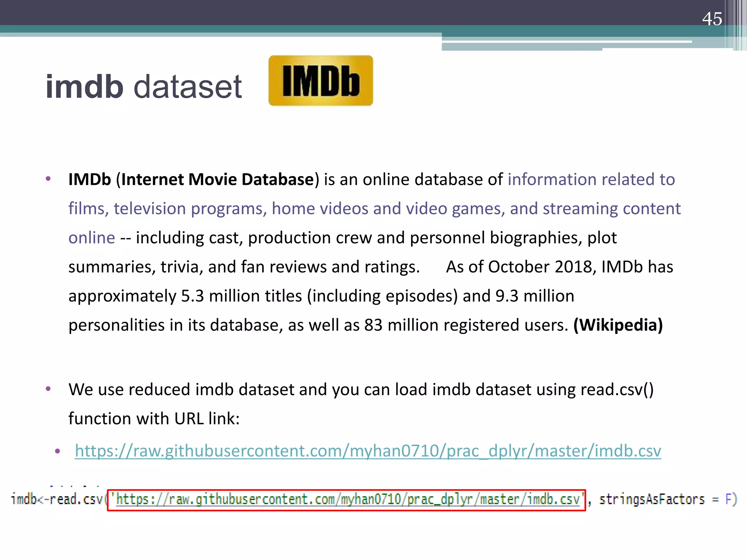Image resolution: width=747 pixels, height=560 pixels.
Task: Click the bold '(Wikipedia)' citation
Action: click(618, 325)
